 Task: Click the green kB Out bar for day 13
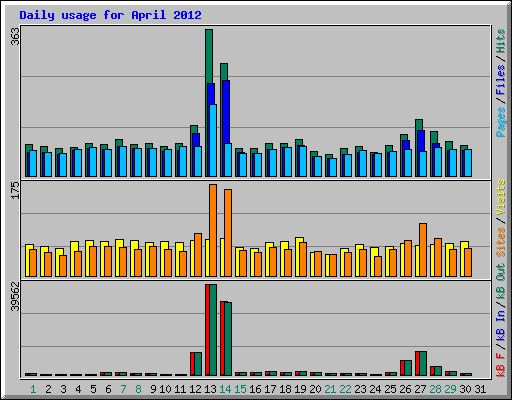[x=213, y=330]
